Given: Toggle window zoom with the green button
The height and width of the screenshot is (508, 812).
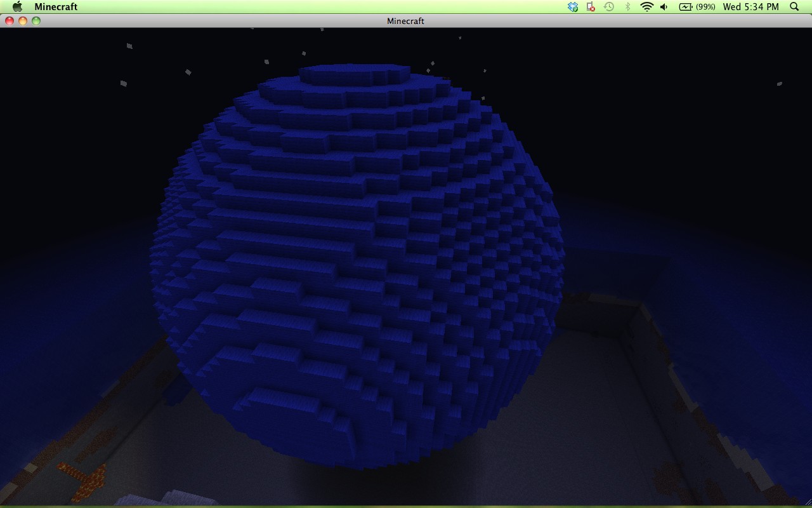Looking at the screenshot, I should click(x=37, y=20).
